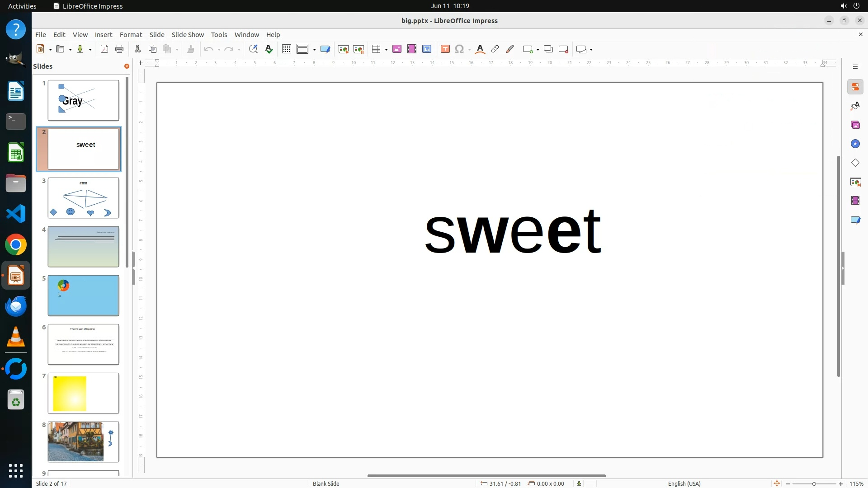868x488 pixels.
Task: Expand the New Slide dropdown arrow
Action: coord(538,49)
